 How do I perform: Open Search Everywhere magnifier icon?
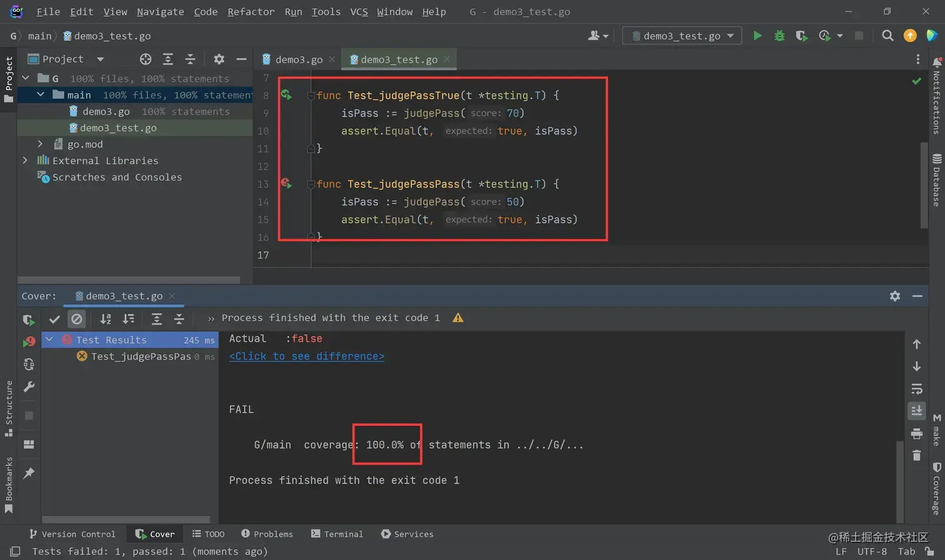(887, 36)
